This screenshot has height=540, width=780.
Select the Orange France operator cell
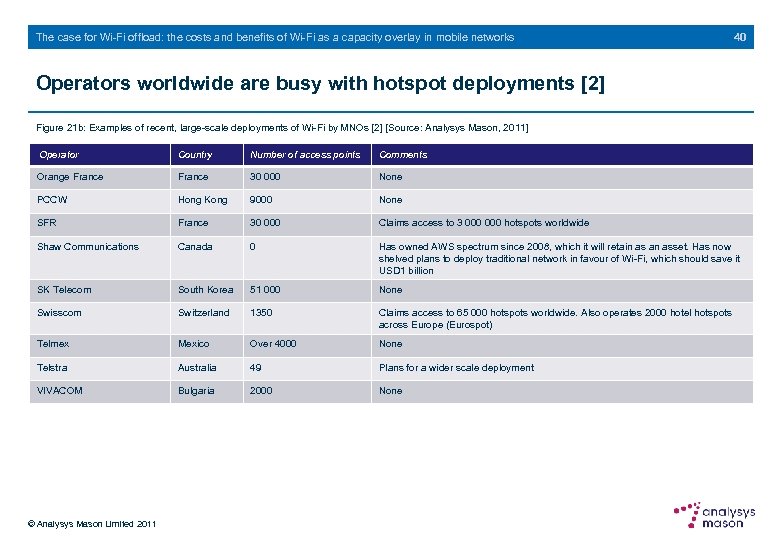pyautogui.click(x=100, y=178)
